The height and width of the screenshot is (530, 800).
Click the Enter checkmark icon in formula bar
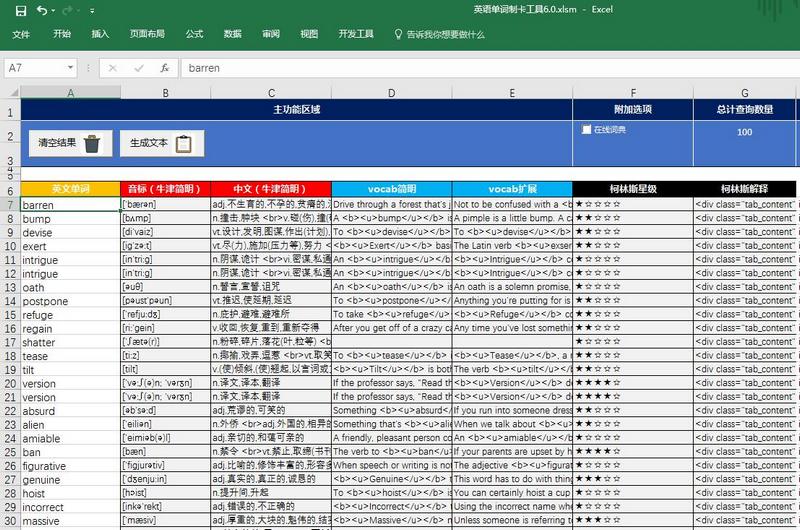(138, 68)
